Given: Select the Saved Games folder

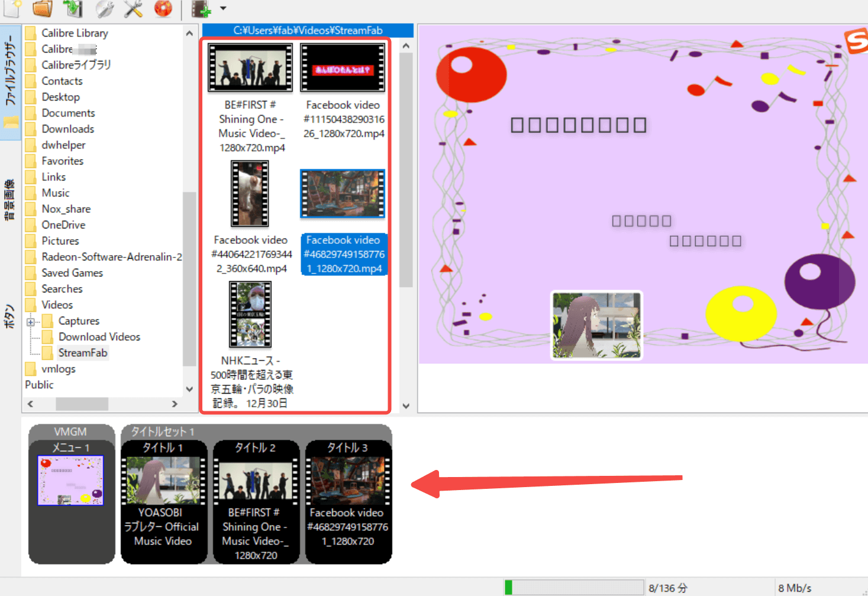Looking at the screenshot, I should (x=72, y=273).
